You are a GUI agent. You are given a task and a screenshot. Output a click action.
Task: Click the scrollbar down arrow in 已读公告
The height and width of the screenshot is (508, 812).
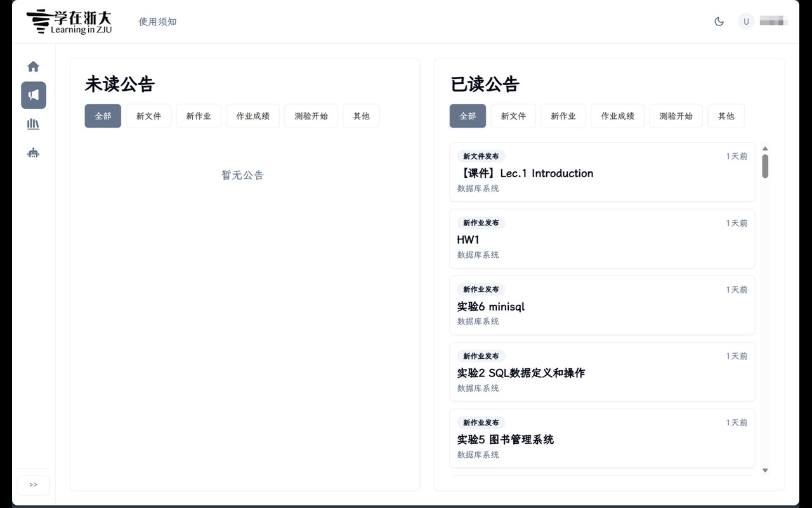coord(765,471)
